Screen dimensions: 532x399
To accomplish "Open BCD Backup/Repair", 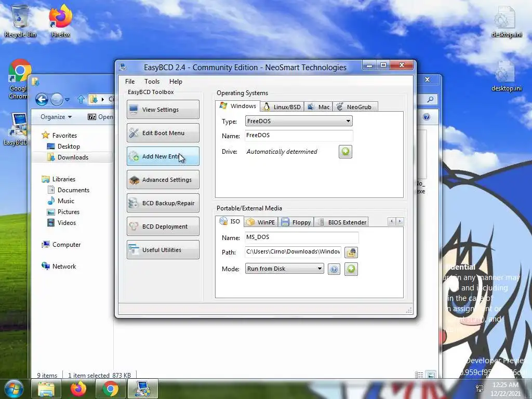I will (x=163, y=203).
